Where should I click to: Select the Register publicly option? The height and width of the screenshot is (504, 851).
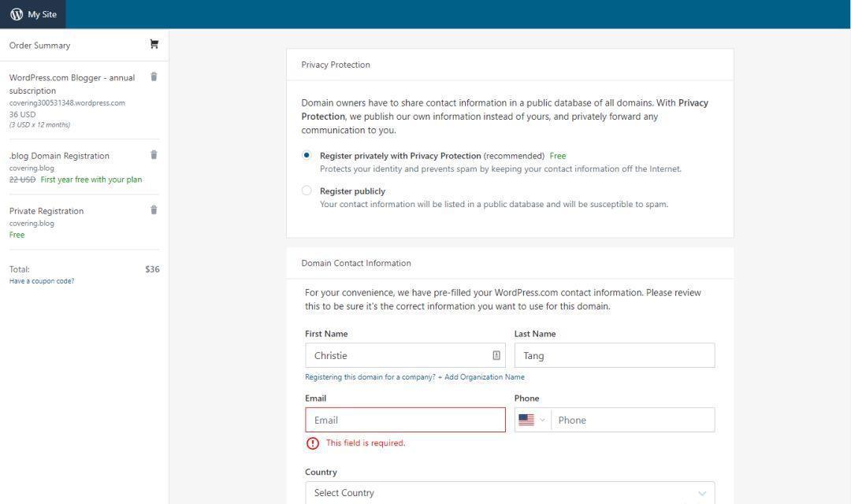(x=307, y=191)
